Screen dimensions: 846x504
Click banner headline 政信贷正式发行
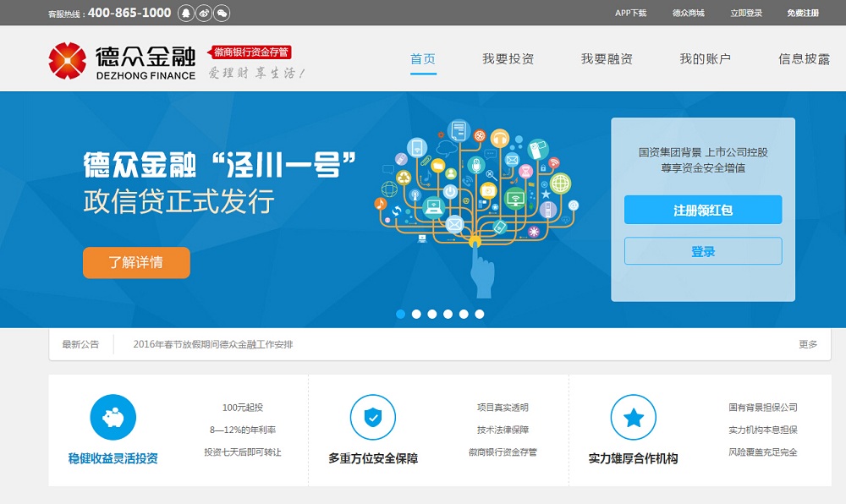(x=179, y=201)
